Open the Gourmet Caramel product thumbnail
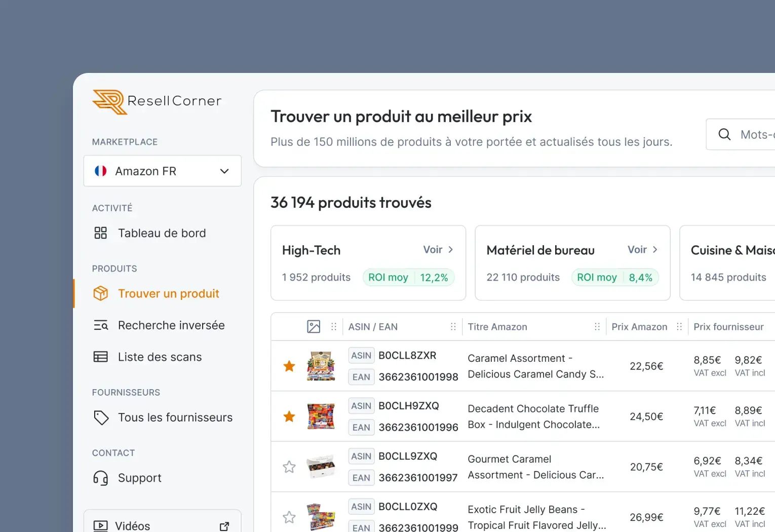Viewport: 775px width, 532px height. [x=321, y=467]
